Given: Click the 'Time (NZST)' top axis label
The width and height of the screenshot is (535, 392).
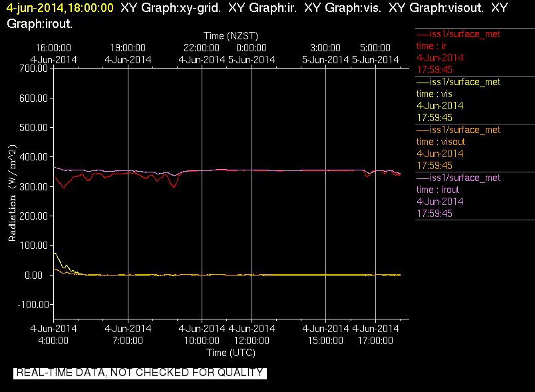Looking at the screenshot, I should [231, 36].
